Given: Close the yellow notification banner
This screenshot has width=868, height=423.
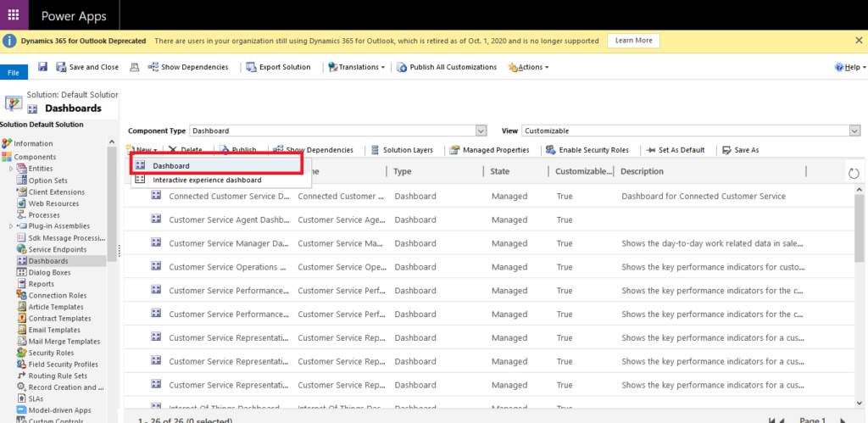Looking at the screenshot, I should tap(858, 41).
